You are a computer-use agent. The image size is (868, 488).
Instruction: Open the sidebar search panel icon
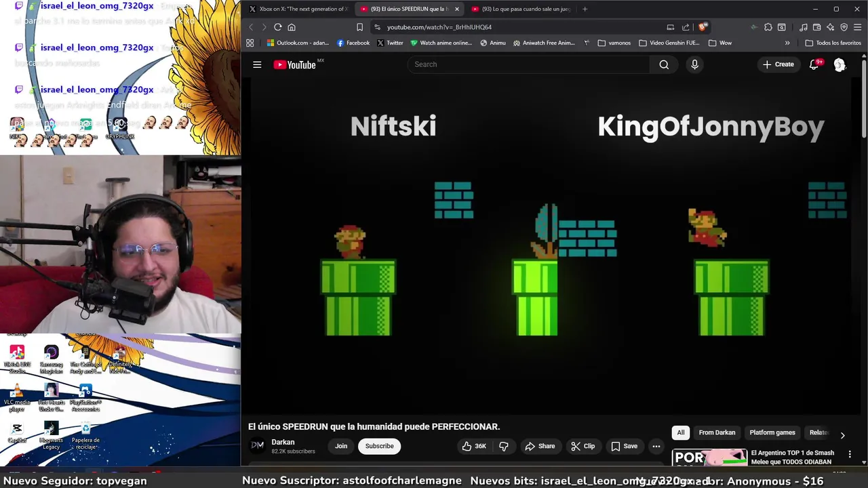click(781, 27)
